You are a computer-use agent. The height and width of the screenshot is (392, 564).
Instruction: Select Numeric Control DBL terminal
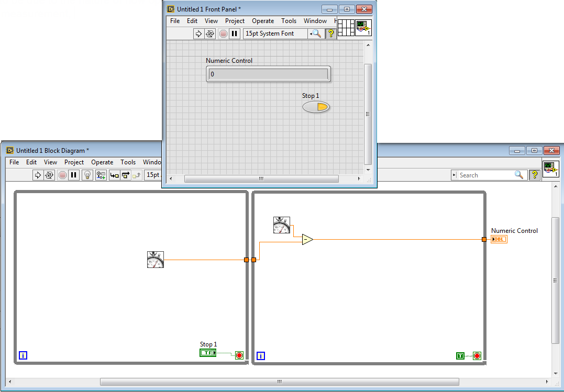coord(499,239)
